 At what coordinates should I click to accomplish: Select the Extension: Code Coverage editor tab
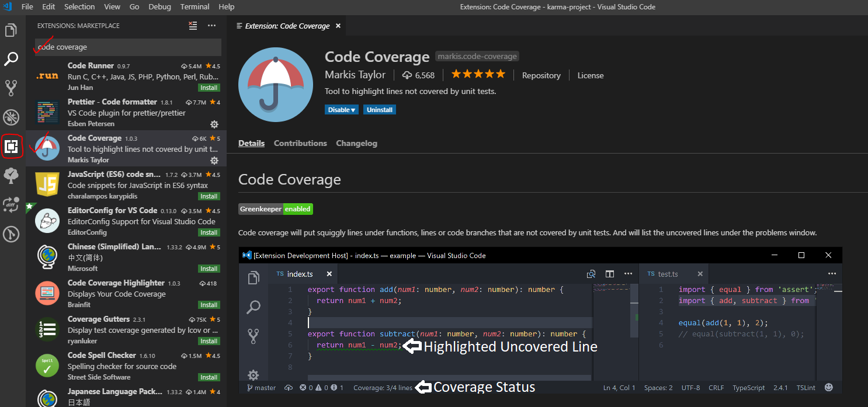point(287,26)
